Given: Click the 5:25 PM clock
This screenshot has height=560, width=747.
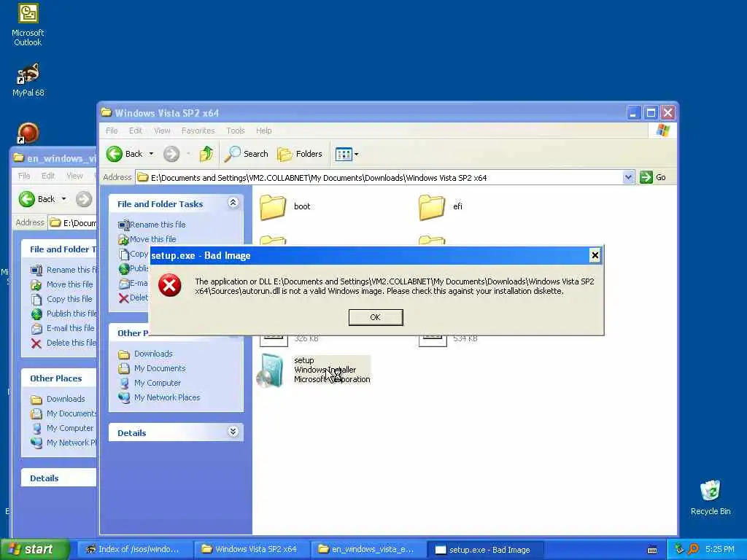Looking at the screenshot, I should (720, 550).
